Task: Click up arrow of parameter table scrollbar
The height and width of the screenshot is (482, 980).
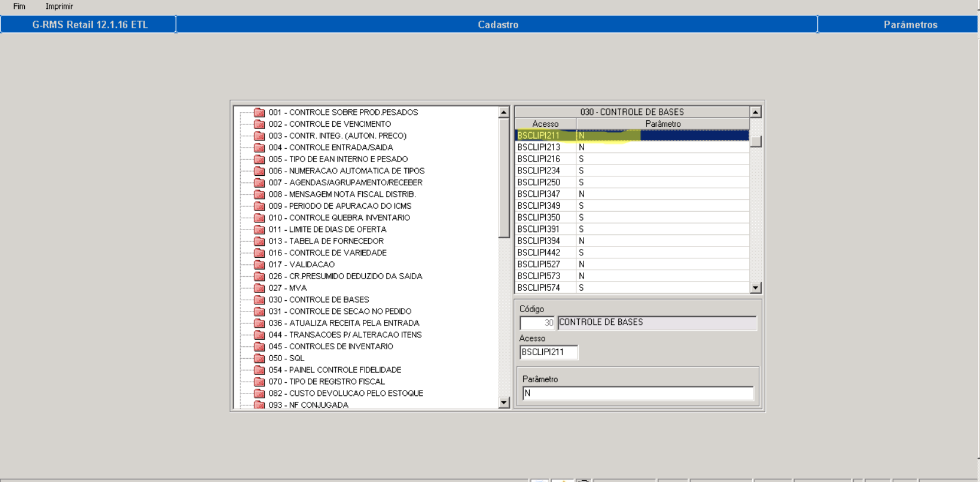Action: click(x=755, y=112)
